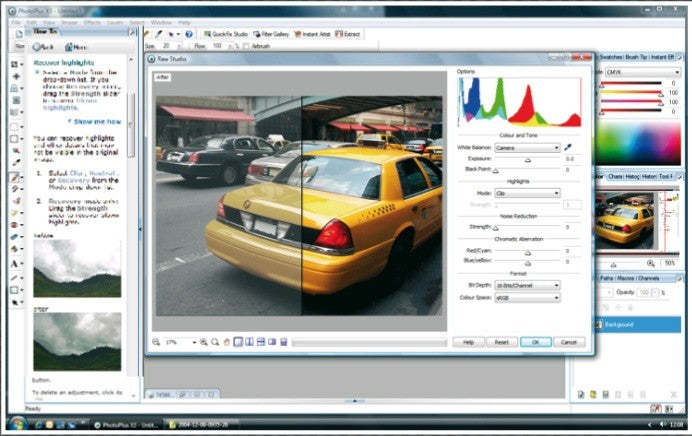
Task: Open the Highlights Mode Clip dropdown
Action: tap(527, 193)
